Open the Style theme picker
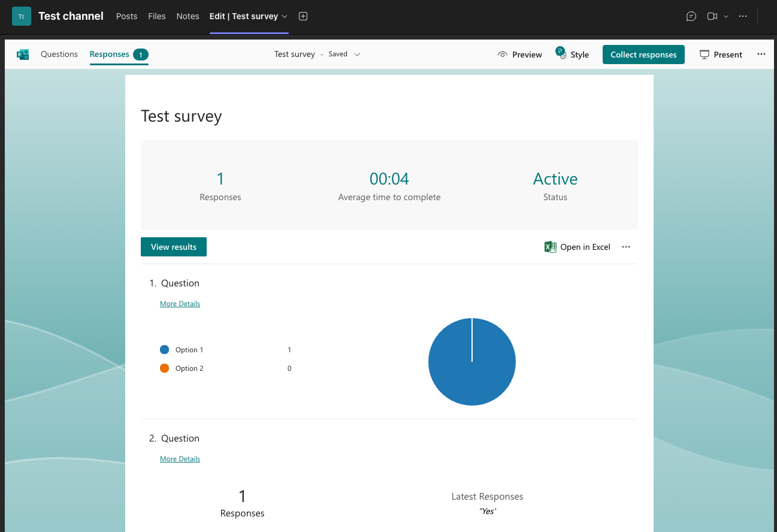The image size is (777, 532). 572,55
